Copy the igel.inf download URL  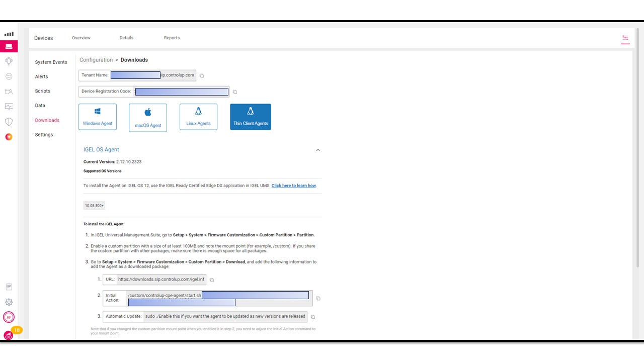212,280
